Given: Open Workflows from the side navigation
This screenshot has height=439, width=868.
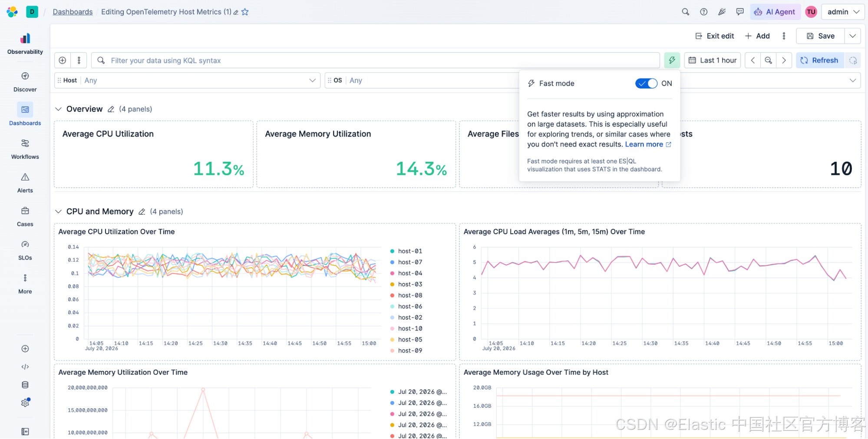Looking at the screenshot, I should (25, 149).
